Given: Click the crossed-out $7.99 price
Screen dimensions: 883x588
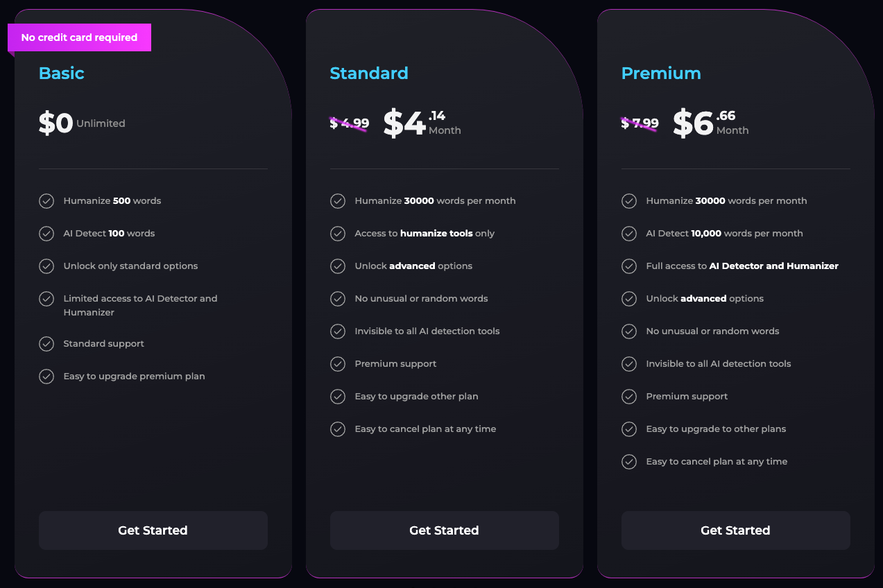Looking at the screenshot, I should pos(640,123).
